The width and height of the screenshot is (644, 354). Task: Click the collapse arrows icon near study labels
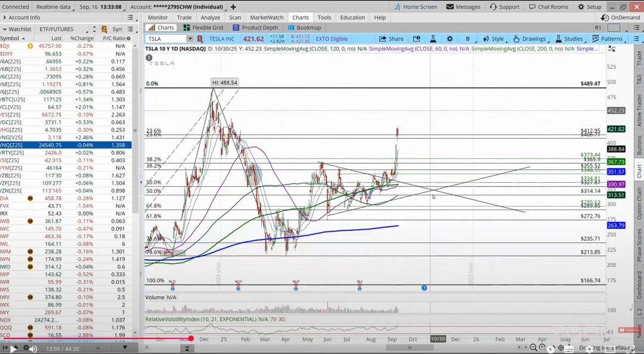pos(612,48)
